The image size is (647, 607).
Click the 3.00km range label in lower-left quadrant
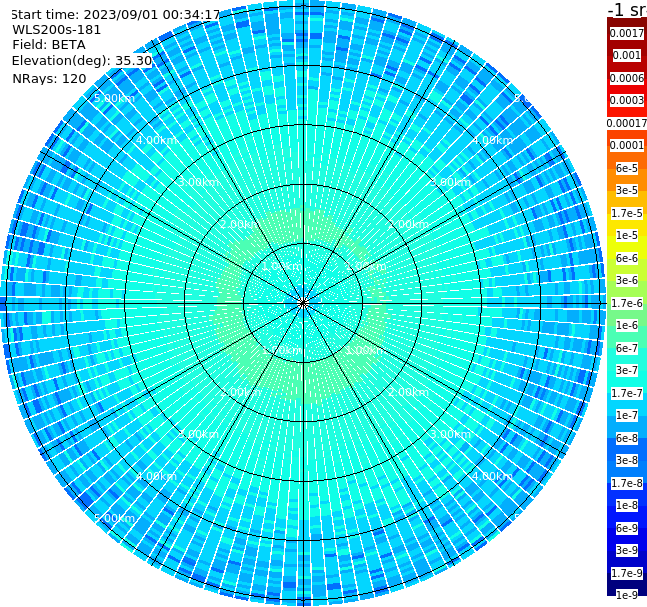coord(198,434)
